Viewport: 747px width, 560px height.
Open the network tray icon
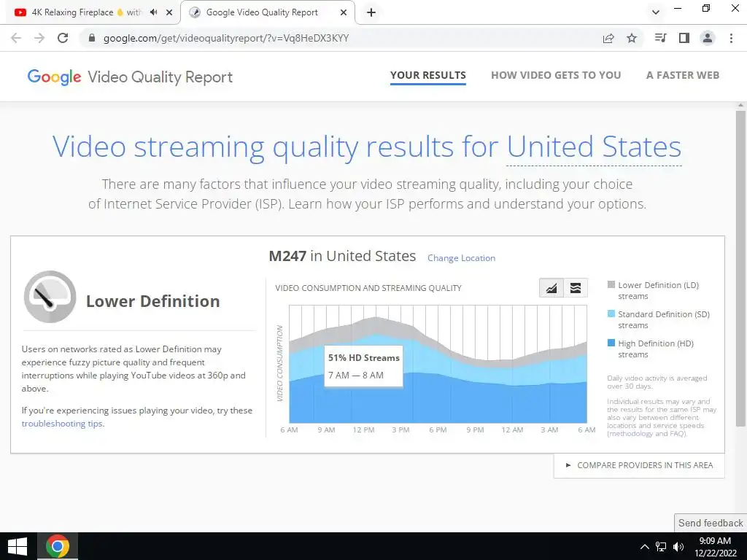[661, 547]
